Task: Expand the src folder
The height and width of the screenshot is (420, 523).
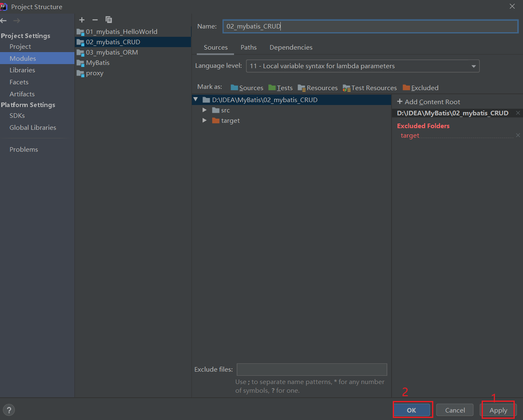Action: (204, 110)
